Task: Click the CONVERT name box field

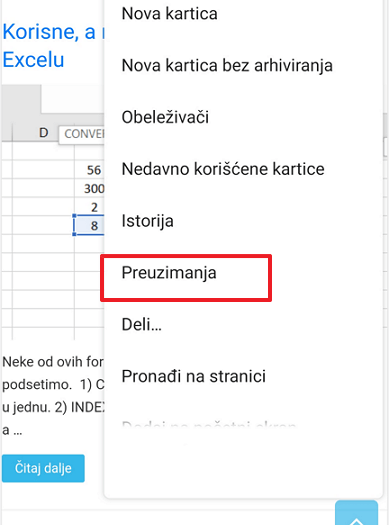Action: [82, 134]
